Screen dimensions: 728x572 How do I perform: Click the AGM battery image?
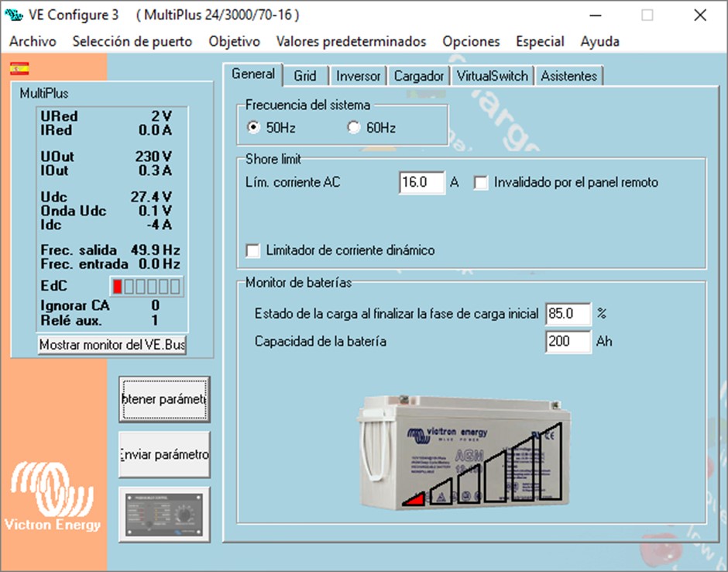[x=464, y=452]
